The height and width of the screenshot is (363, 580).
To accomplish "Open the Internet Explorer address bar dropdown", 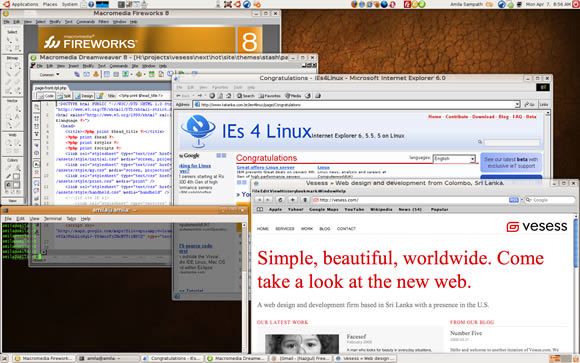I will click(x=517, y=105).
